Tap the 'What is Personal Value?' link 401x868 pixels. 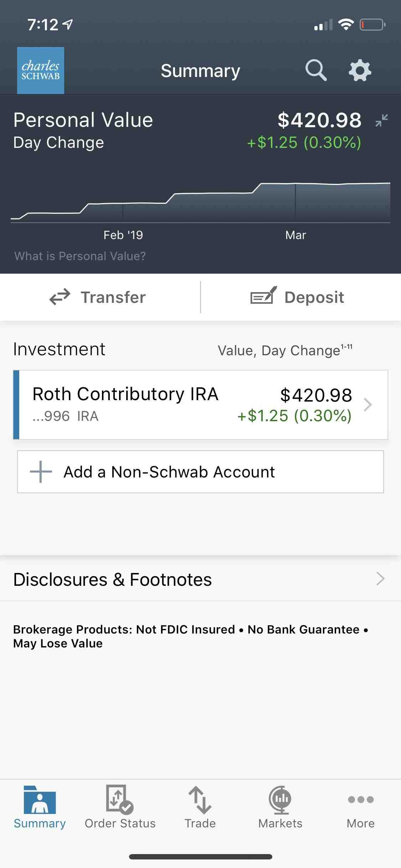pos(80,256)
